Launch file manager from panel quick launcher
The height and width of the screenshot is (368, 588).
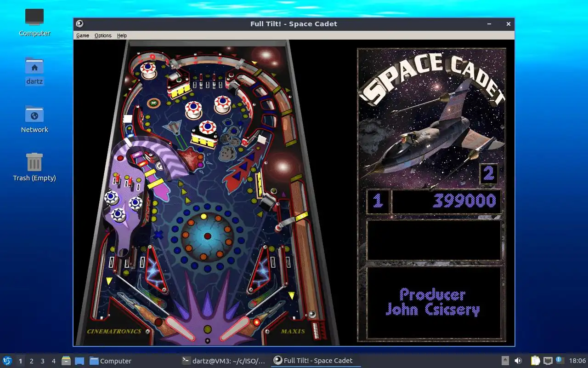[x=66, y=361]
